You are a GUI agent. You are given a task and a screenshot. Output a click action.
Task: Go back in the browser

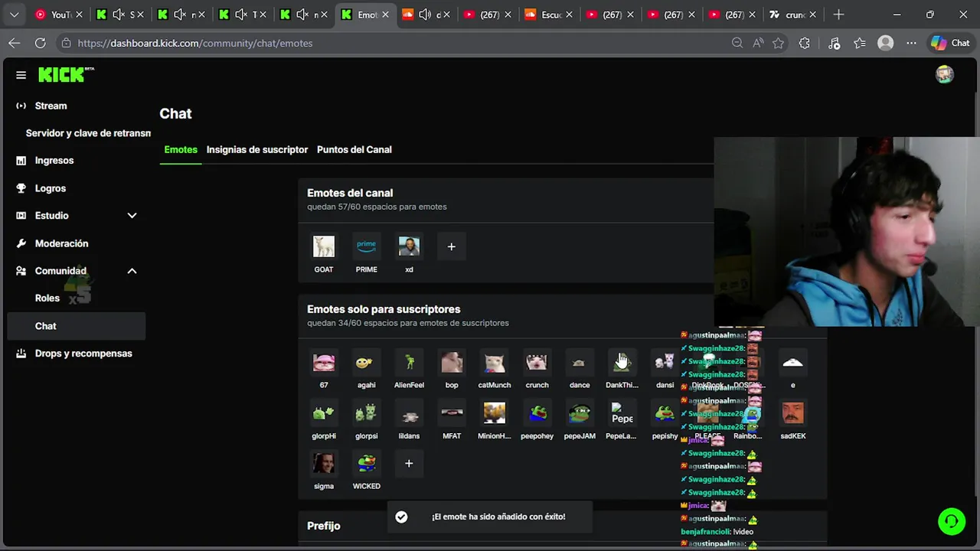[14, 43]
